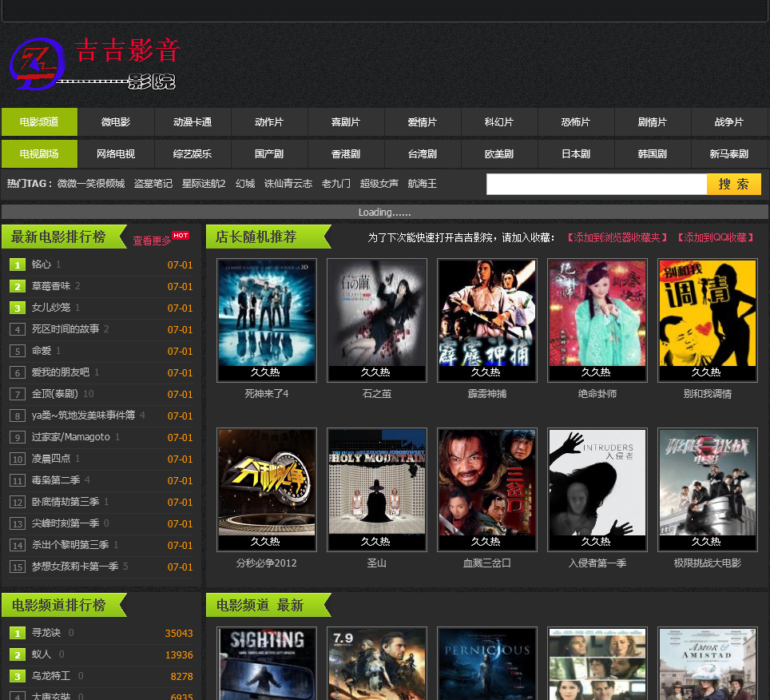Open the Pernicious movie poster
The image size is (770, 700).
[x=487, y=663]
